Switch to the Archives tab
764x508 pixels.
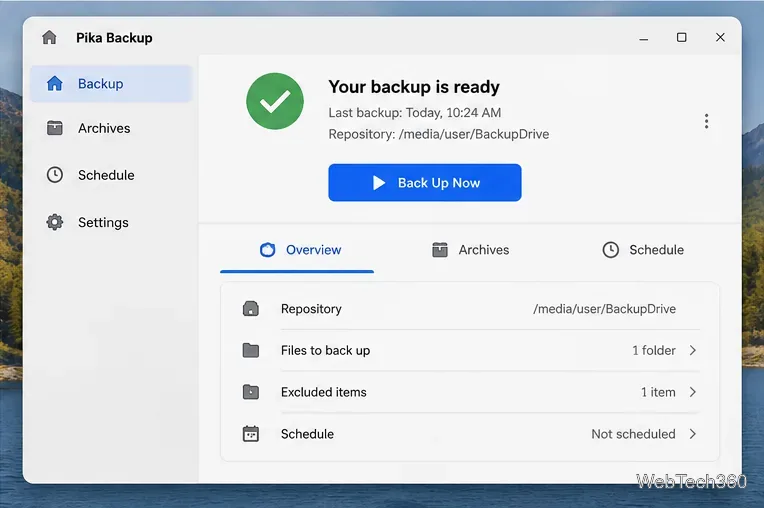point(470,250)
